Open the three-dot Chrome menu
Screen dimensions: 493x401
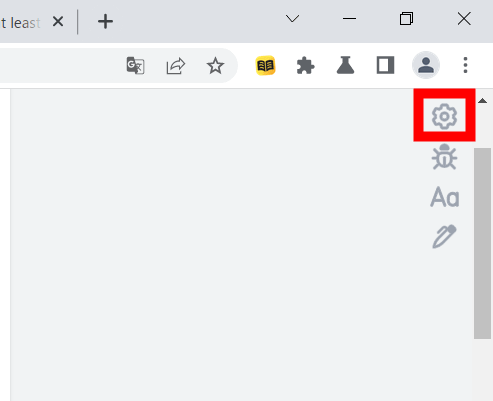[x=466, y=65]
